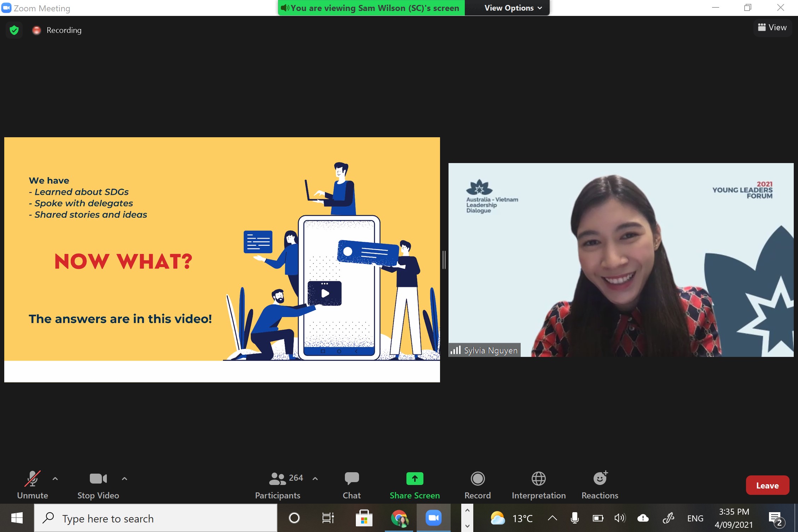
Task: Click the green encryption shield icon
Action: 14,30
